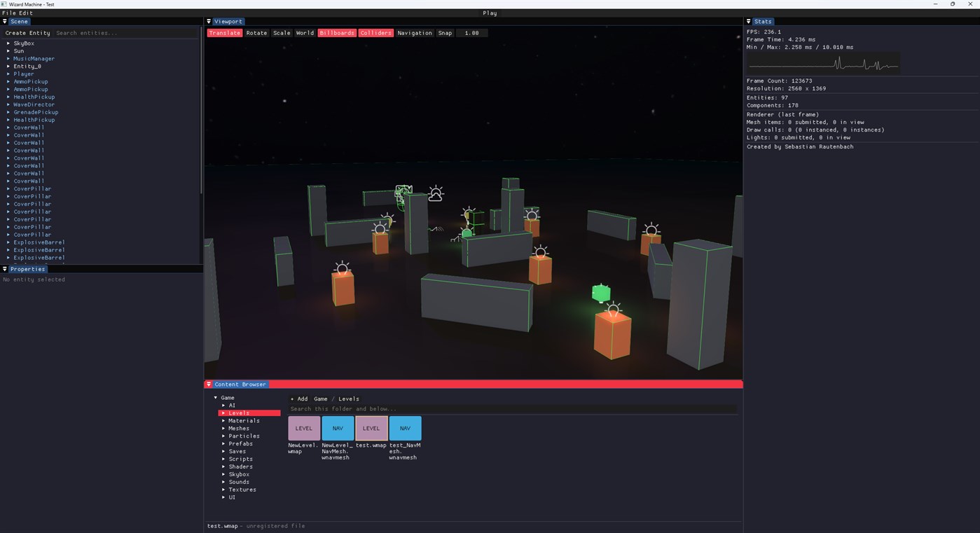The image size is (980, 533).
Task: Collapse the Content Browser with its triangle icon
Action: point(209,385)
